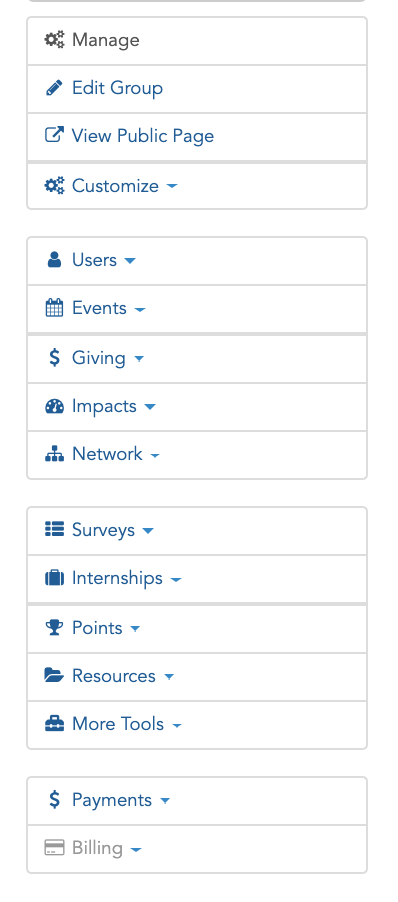398x902 pixels.
Task: Click the briefcase icon next to Internships
Action: pyautogui.click(x=54, y=578)
